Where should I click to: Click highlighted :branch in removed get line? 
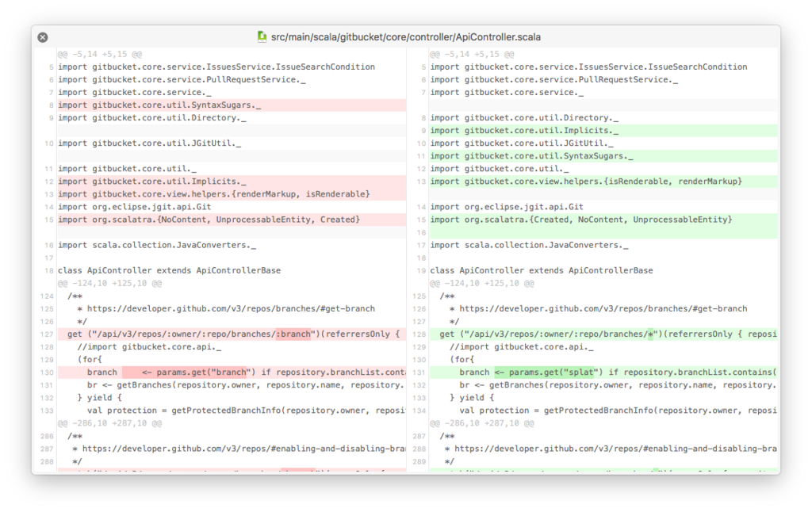click(x=293, y=334)
